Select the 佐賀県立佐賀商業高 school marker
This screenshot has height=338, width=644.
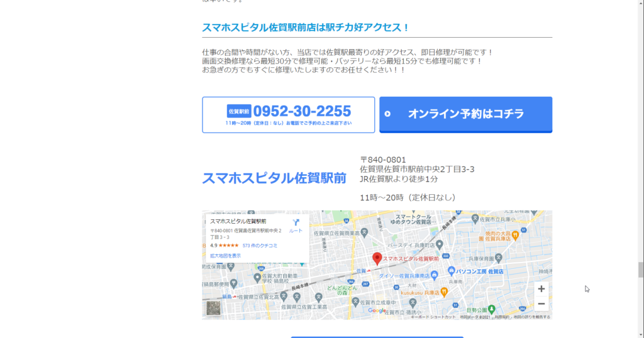point(364,232)
